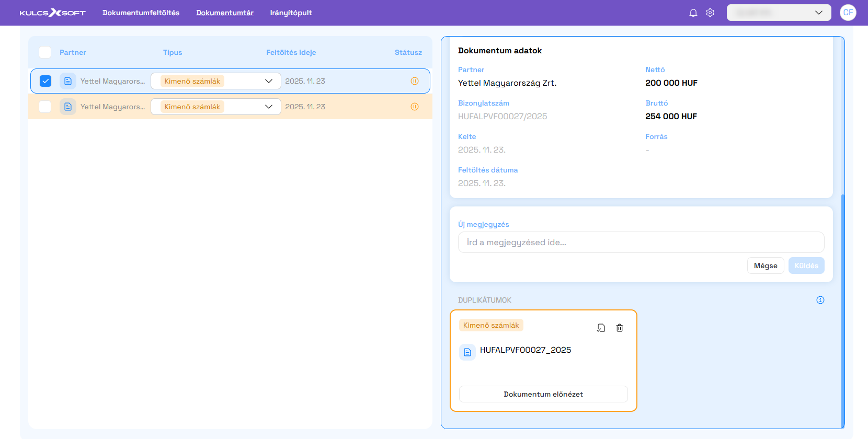Switch to Irányítópult
This screenshot has height=439, width=868.
click(x=291, y=13)
